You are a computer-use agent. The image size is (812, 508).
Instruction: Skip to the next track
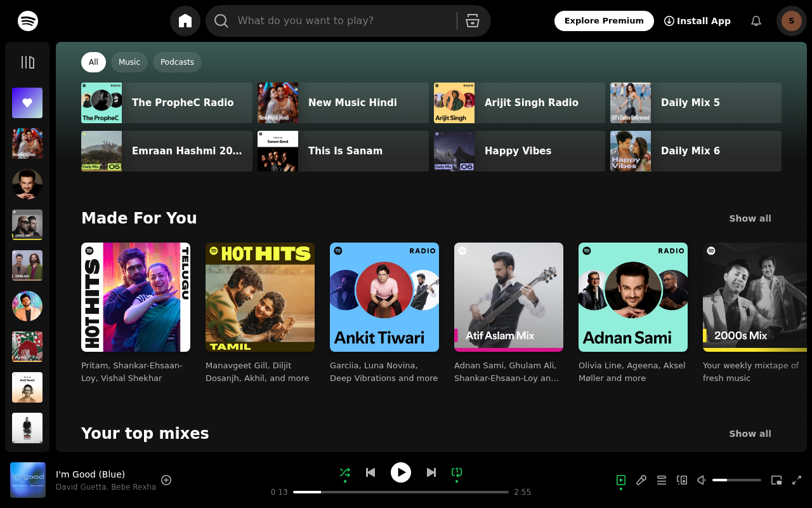point(431,472)
